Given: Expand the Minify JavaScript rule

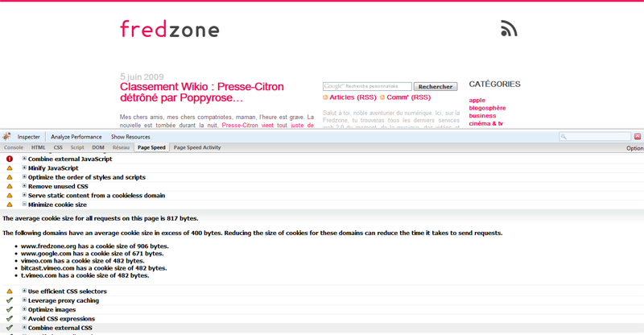Looking at the screenshot, I should (x=24, y=167).
